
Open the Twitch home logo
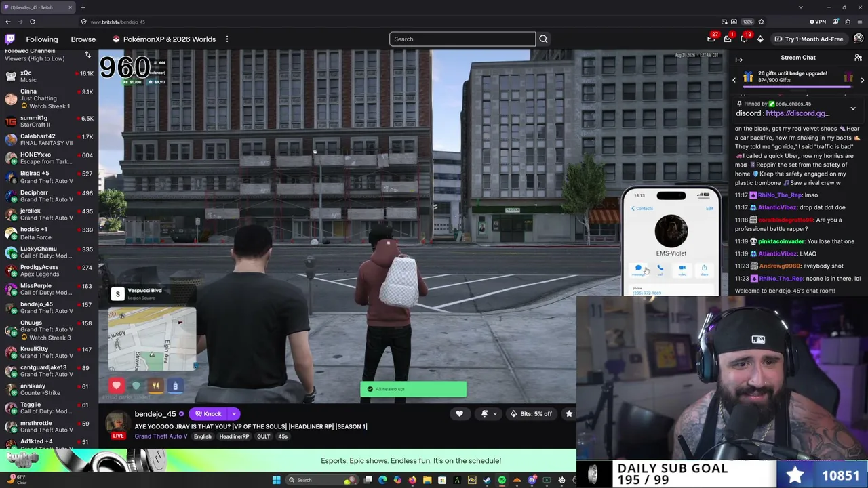pyautogui.click(x=10, y=39)
